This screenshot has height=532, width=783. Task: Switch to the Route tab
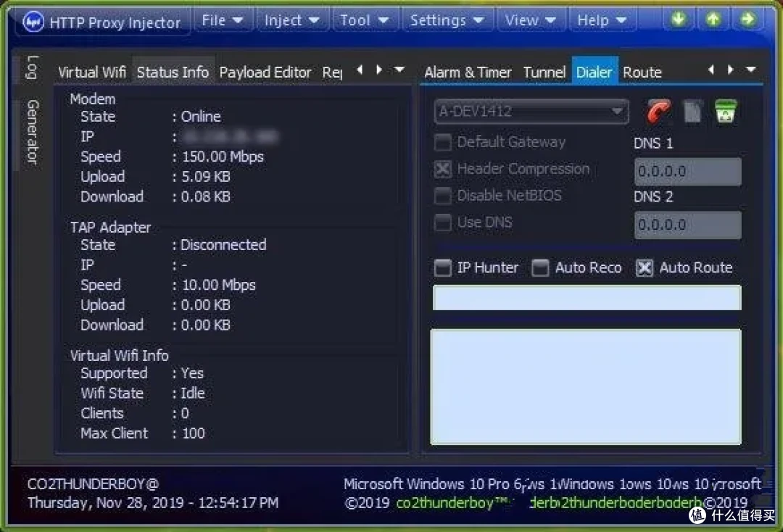(642, 72)
